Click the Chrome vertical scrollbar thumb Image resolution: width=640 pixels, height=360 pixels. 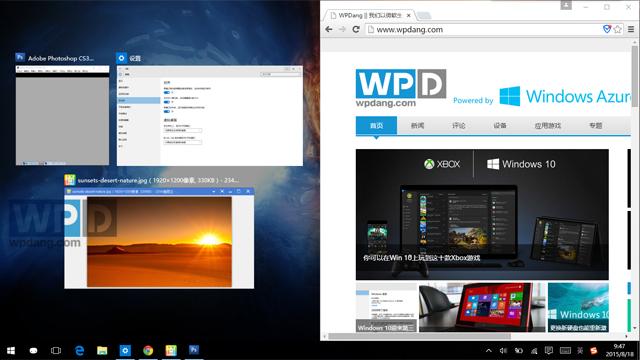(x=635, y=76)
